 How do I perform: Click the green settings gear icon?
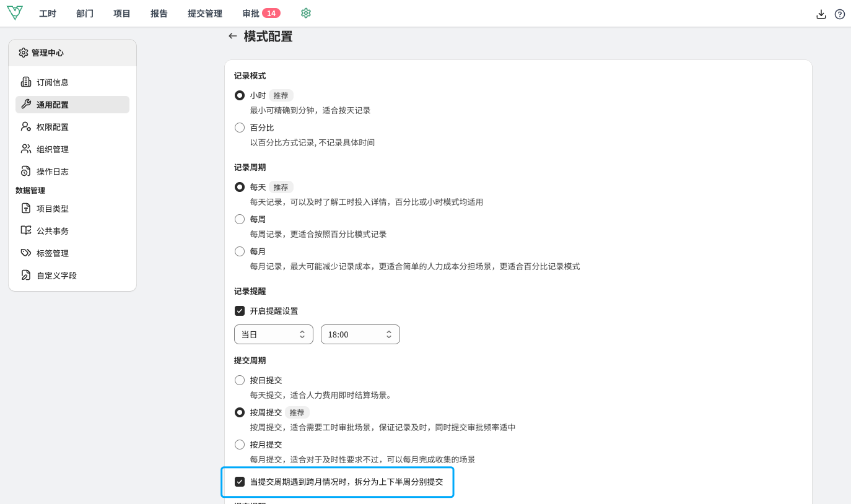[305, 13]
